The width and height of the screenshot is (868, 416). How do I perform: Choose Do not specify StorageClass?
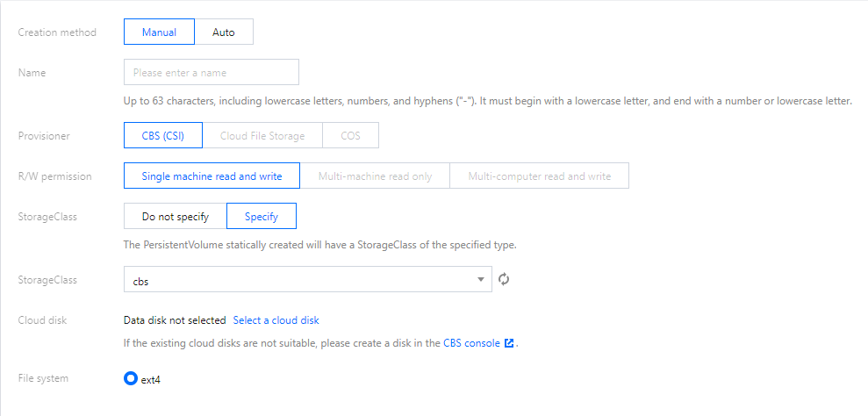point(176,217)
